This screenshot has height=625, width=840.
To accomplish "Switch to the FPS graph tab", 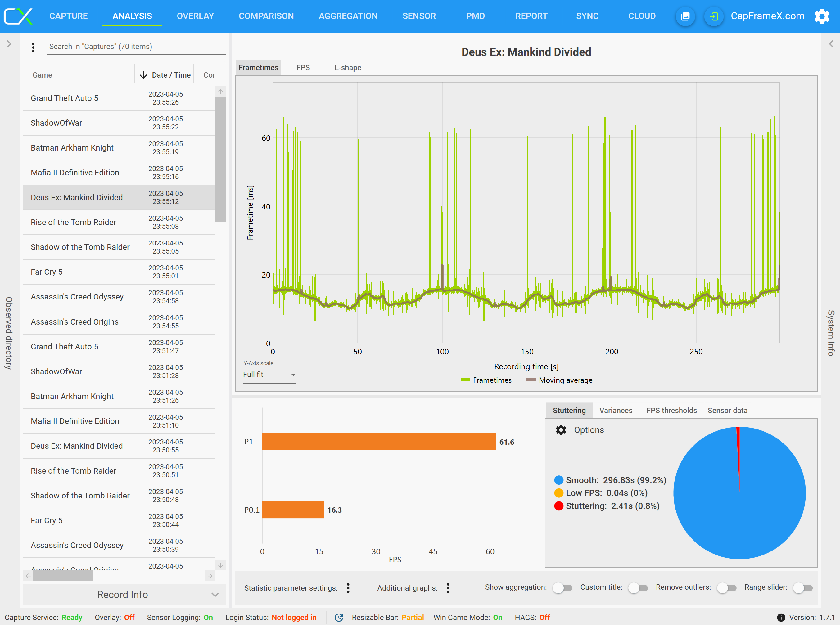I will 303,68.
